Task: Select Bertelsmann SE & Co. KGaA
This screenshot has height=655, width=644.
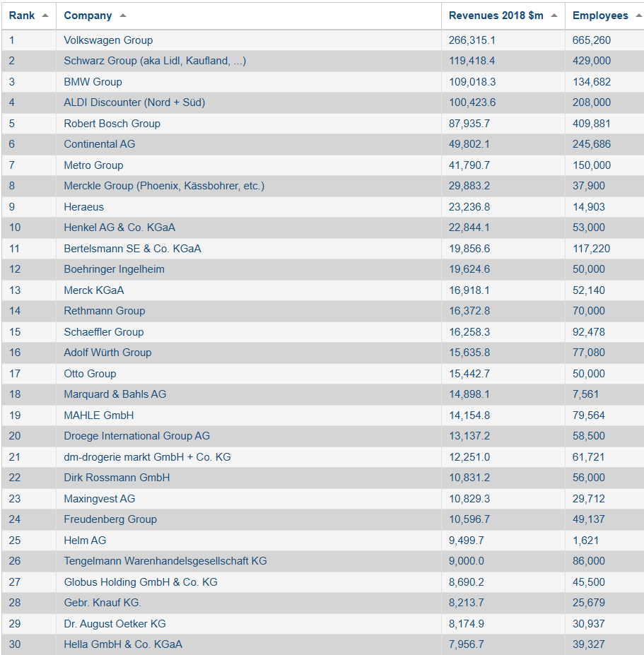Action: [132, 249]
